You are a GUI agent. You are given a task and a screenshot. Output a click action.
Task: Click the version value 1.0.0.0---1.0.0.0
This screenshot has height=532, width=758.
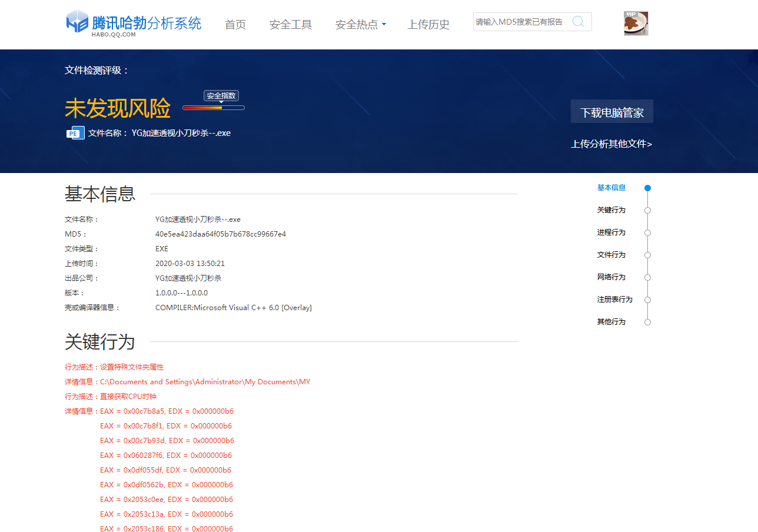point(181,293)
